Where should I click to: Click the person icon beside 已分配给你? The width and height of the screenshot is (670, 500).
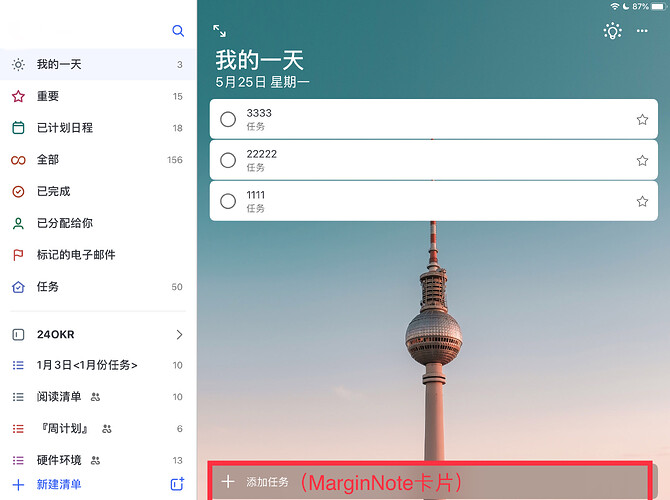coord(18,224)
